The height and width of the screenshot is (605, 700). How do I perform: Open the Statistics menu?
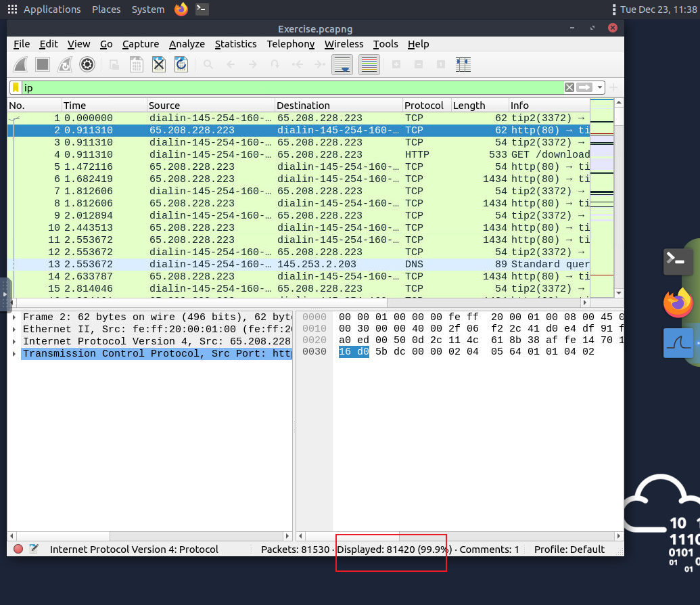click(236, 44)
